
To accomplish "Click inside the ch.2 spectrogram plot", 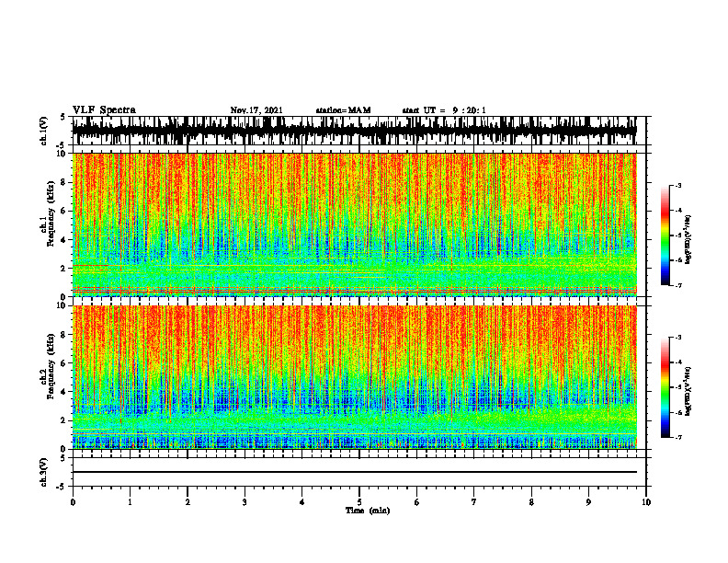I will [354, 377].
